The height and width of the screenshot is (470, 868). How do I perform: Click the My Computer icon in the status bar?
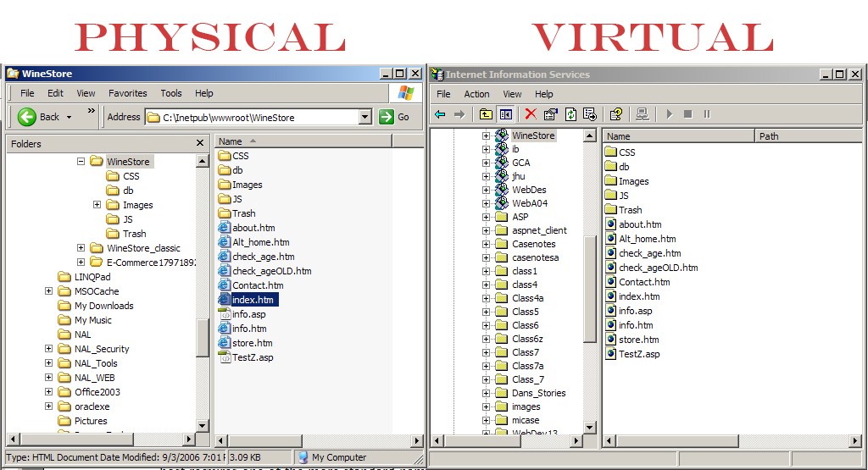tap(303, 457)
